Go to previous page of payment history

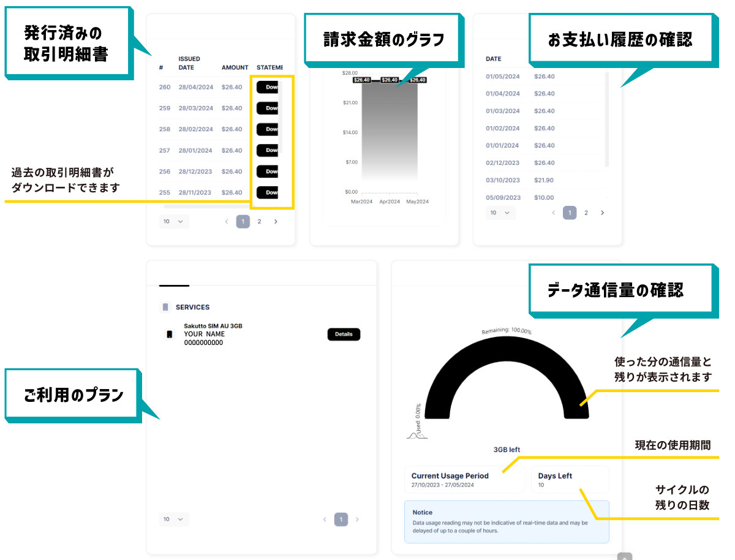[x=554, y=213]
